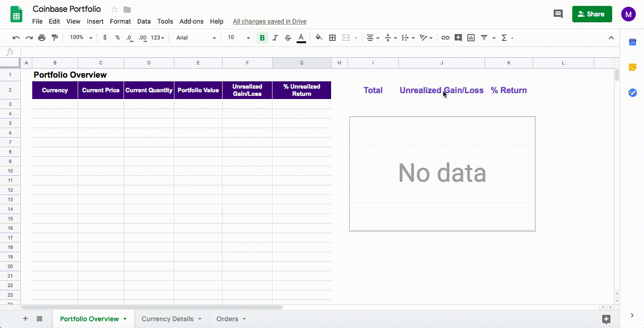This screenshot has height=328, width=644.
Task: Open the Edit menu
Action: pos(54,21)
